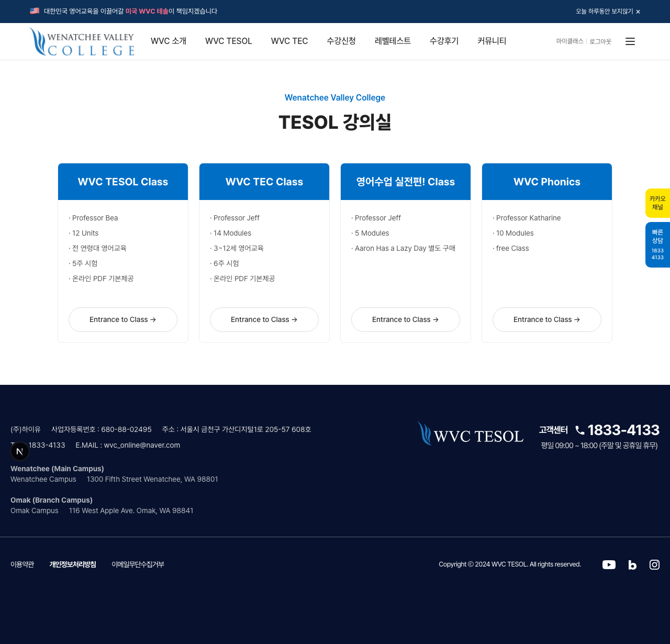Click the Wenatchee Valley College header logo

tap(82, 41)
